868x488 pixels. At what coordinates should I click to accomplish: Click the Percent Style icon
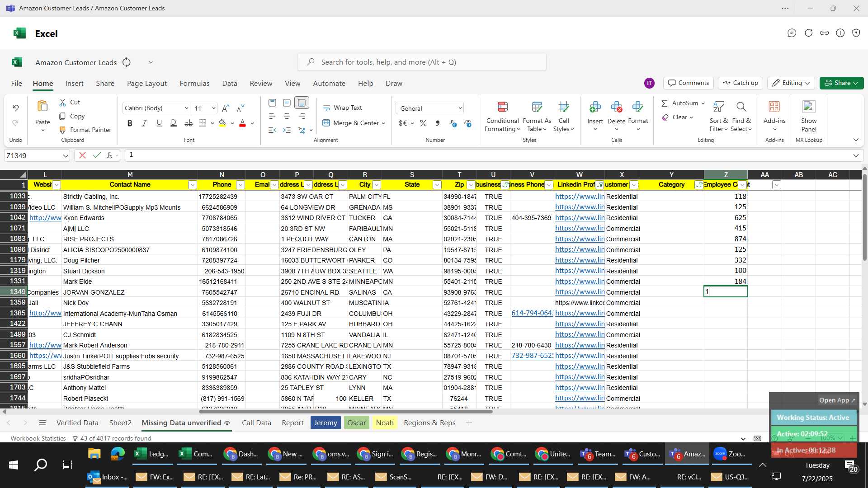tap(423, 123)
